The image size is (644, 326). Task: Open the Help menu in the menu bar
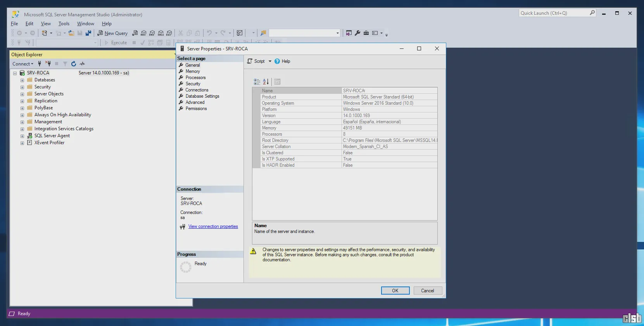(x=107, y=24)
